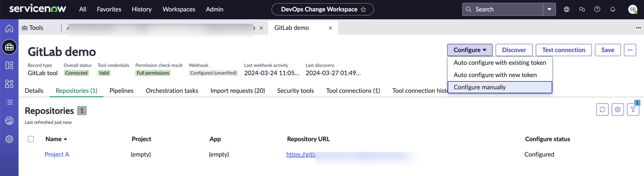Image resolution: width=644 pixels, height=176 pixels.
Task: Click the Save button
Action: [x=607, y=50]
